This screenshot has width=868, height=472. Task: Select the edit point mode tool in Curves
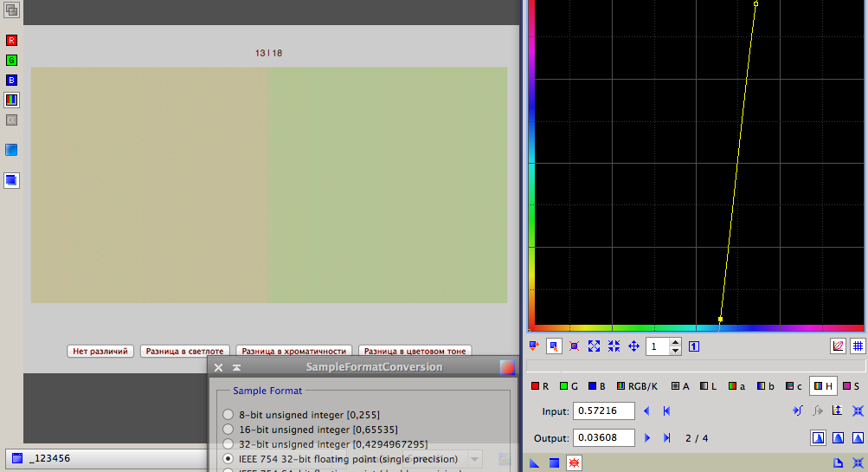(534, 346)
